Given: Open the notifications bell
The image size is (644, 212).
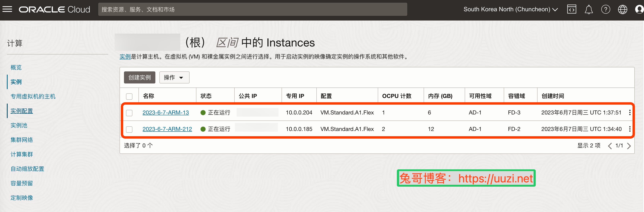Looking at the screenshot, I should [588, 9].
